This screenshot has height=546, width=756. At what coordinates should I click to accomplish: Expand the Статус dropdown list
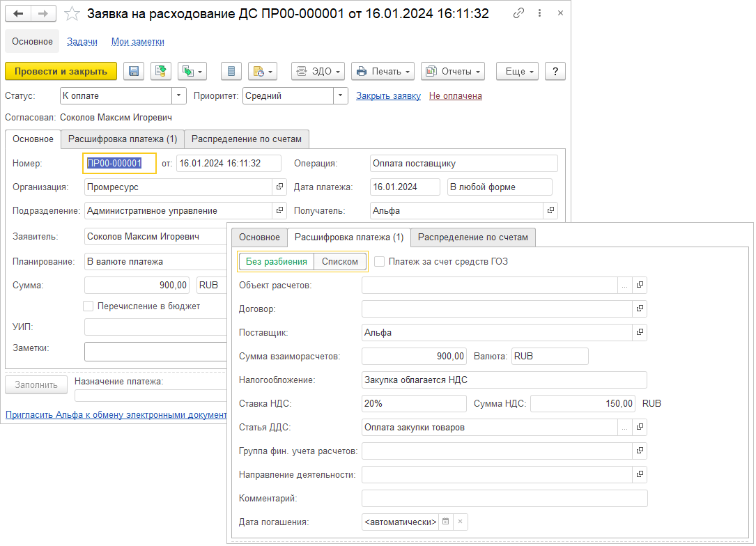pos(180,96)
